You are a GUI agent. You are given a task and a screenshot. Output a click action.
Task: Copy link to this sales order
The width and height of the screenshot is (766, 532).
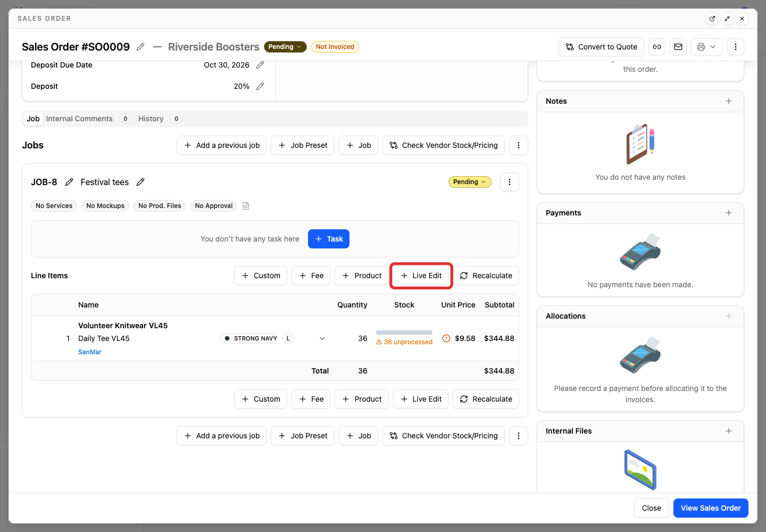[x=657, y=47]
